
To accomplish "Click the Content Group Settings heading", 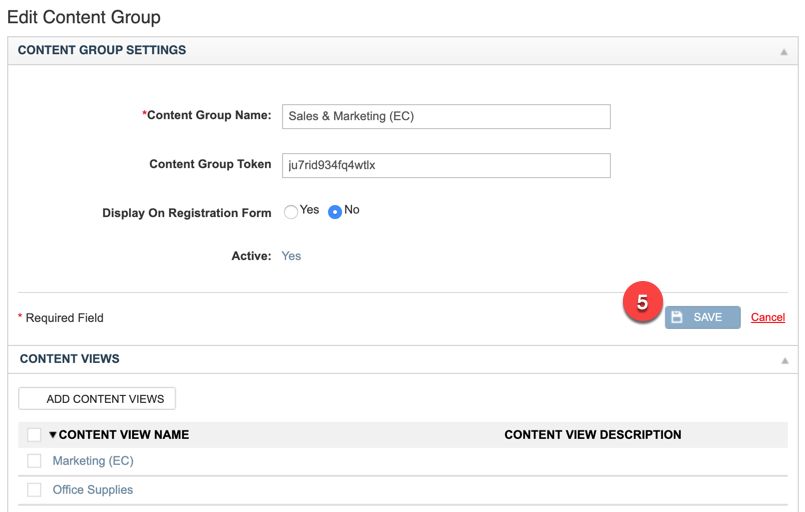I will [x=102, y=50].
